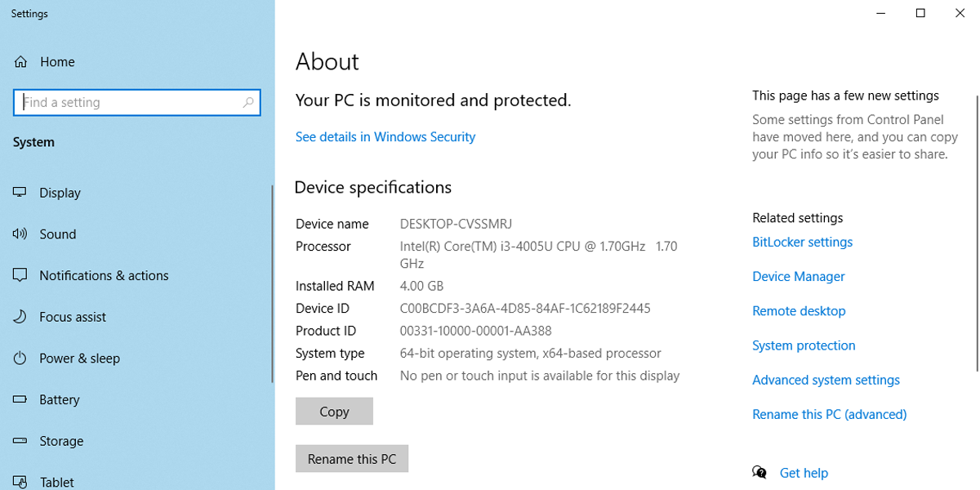Select the Battery sidebar icon
Viewport: 980px width, 490px height.
[20, 399]
